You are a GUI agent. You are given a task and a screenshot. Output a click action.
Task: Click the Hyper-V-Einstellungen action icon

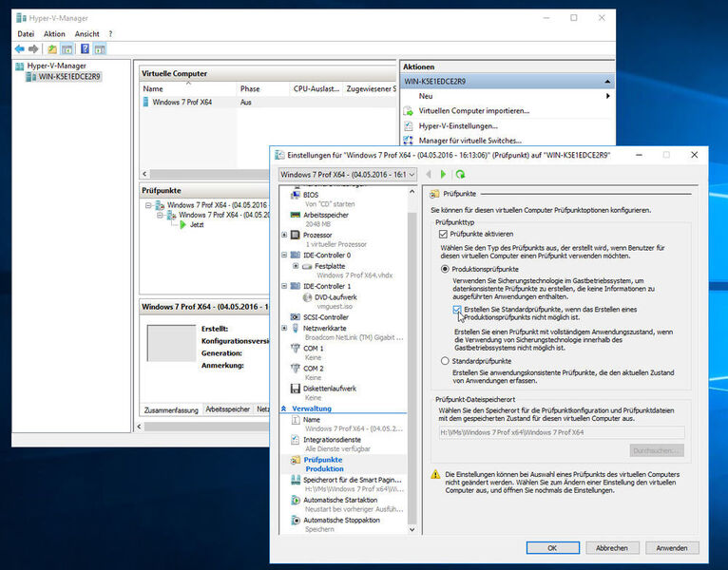pyautogui.click(x=408, y=125)
